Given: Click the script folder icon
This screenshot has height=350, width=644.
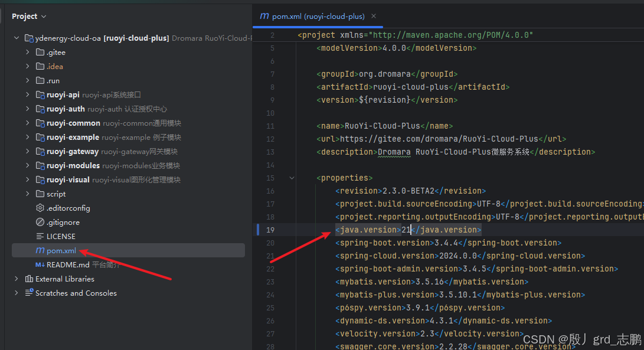Looking at the screenshot, I should [x=40, y=194].
